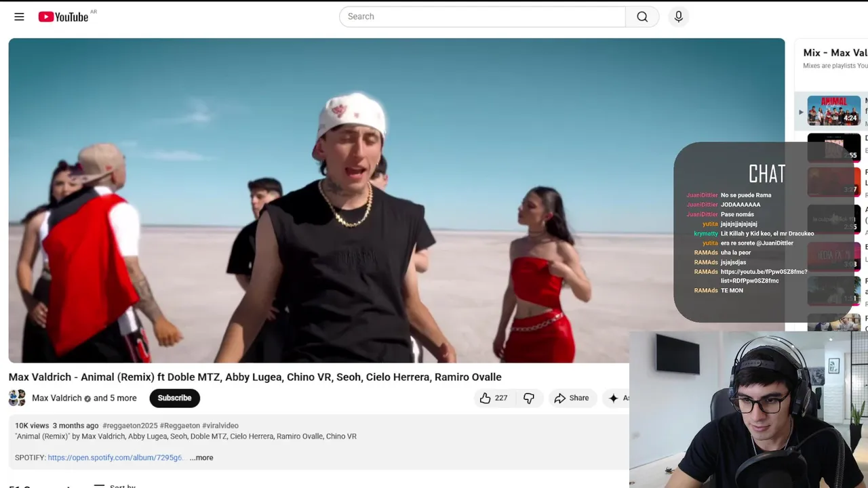Click the video title text

point(255,377)
